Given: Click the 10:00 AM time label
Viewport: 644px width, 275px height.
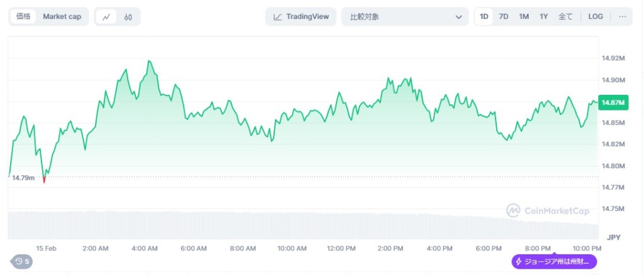Looking at the screenshot, I should point(292,249).
